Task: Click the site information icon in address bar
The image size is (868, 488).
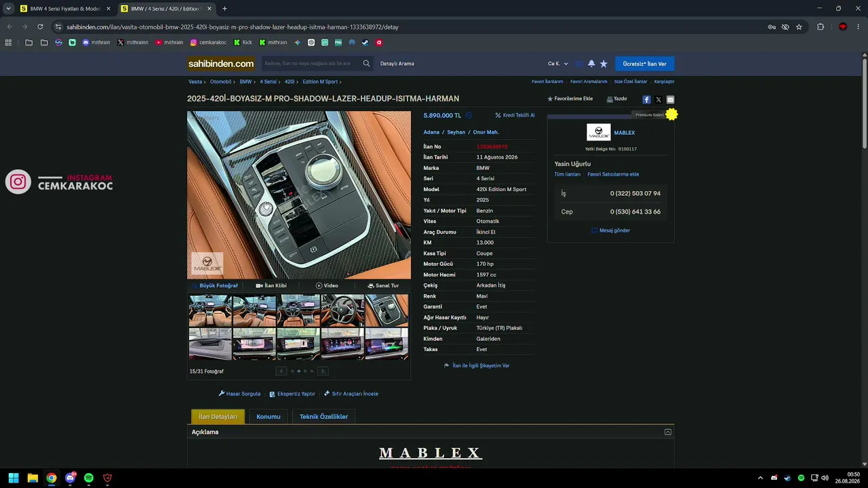Action: click(58, 27)
